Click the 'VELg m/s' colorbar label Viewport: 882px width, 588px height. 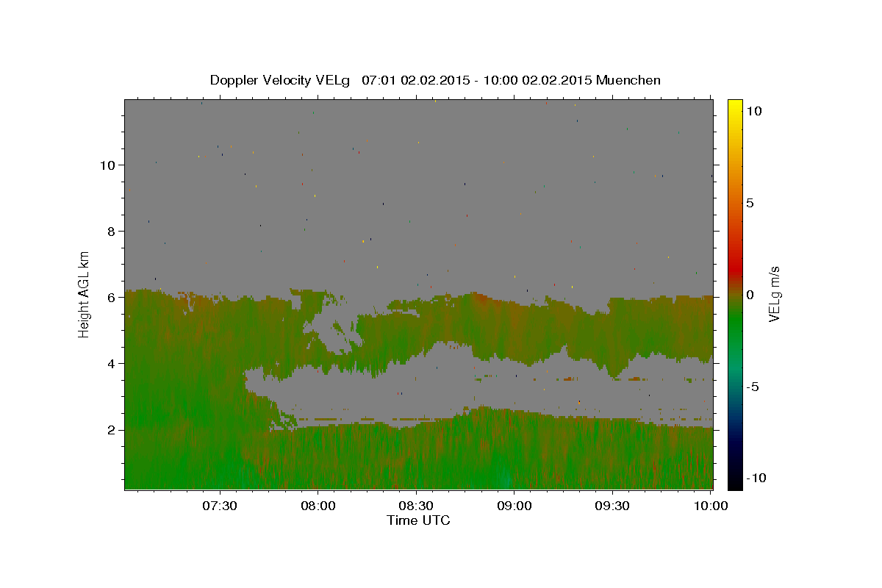point(775,294)
